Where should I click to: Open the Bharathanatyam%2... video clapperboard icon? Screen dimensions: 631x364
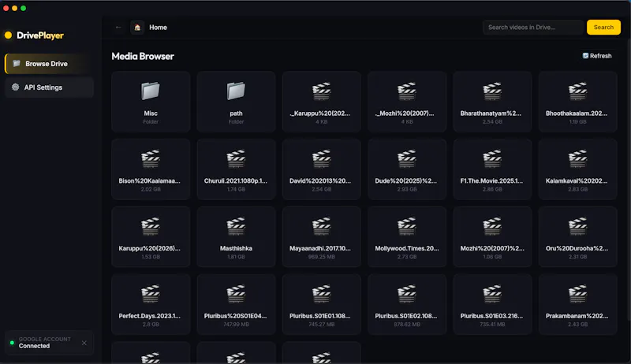pyautogui.click(x=492, y=91)
